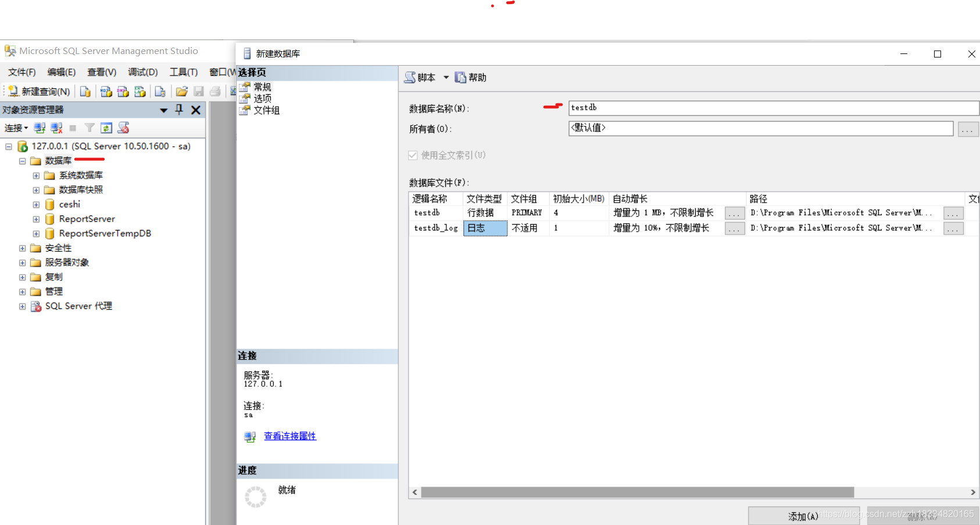Viewport: 980px width, 525px height.
Task: Click the 脚本 script button
Action: coord(420,77)
